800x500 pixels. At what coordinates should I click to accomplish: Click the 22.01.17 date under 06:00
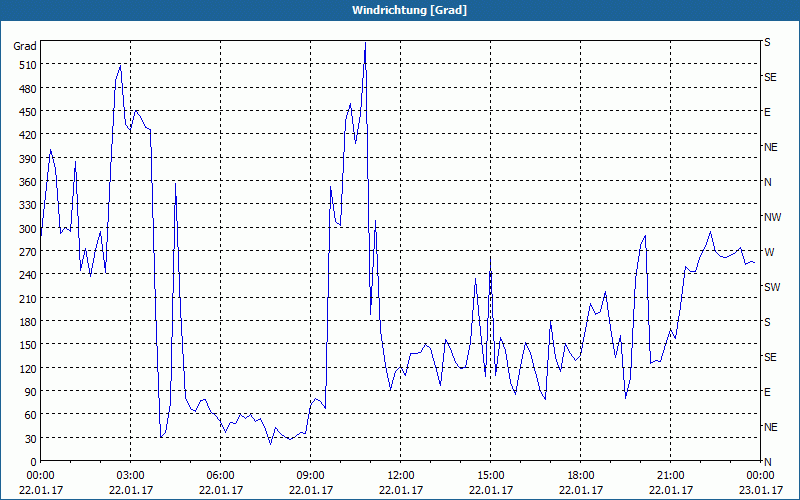[220, 490]
